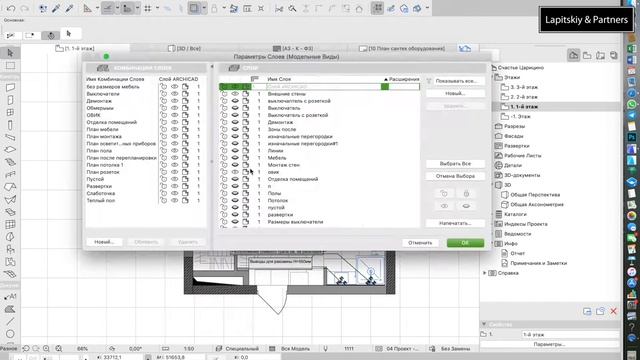Toggle visibility eye of Зоны после layer
Screen dimensions: 640x360
(235, 129)
